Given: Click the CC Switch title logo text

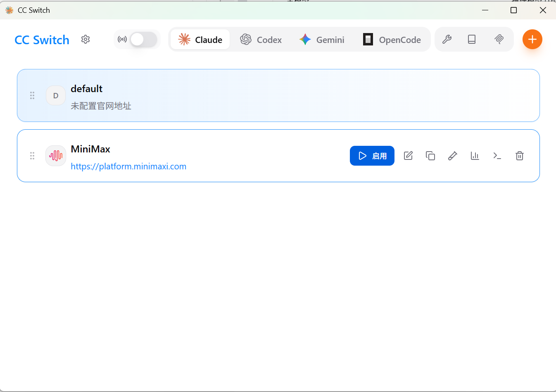Looking at the screenshot, I should pyautogui.click(x=42, y=40).
